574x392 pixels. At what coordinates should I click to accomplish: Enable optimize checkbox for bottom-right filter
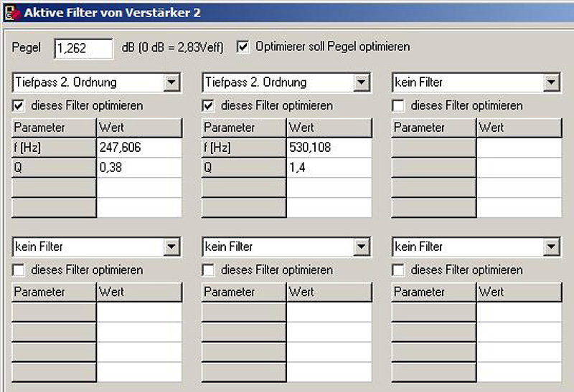pos(399,270)
